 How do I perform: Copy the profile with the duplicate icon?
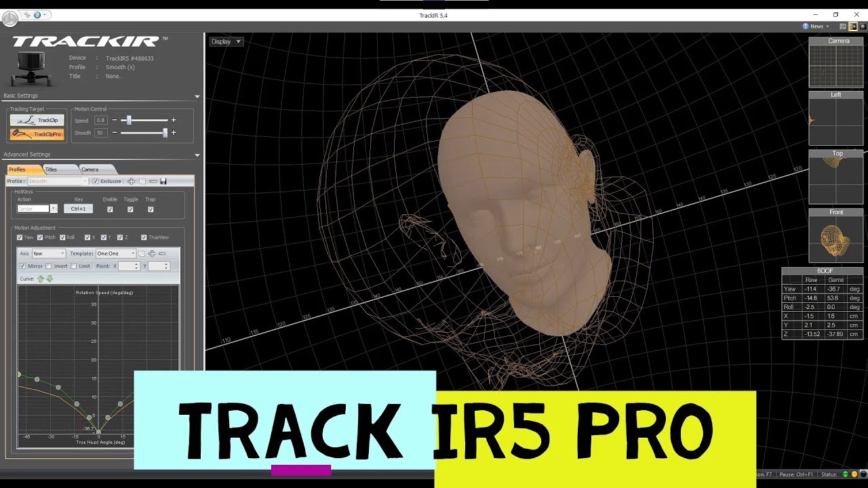pos(142,181)
